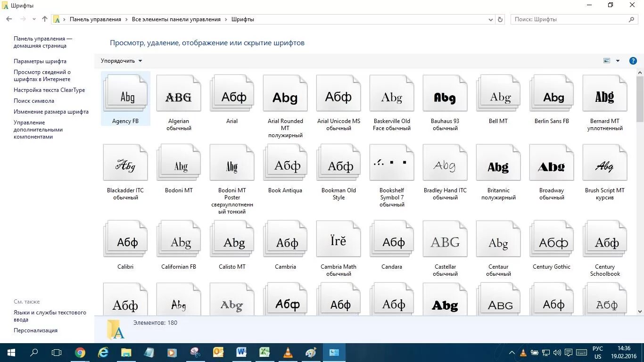644x362 pixels.
Task: Open Windows Start menu
Action: pos(11,353)
